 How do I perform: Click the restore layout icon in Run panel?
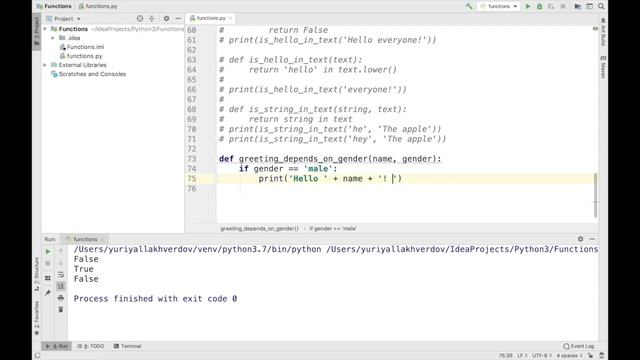48,278
